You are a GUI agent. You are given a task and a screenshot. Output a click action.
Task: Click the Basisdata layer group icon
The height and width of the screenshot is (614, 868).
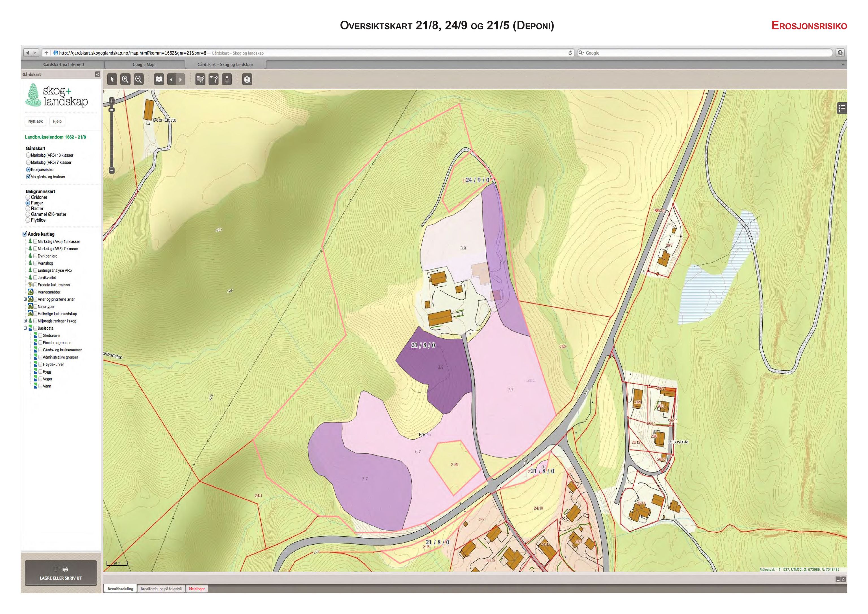30,328
